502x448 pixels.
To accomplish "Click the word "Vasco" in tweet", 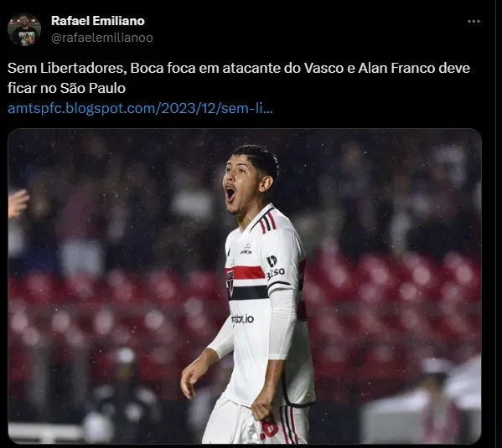I will 323,68.
